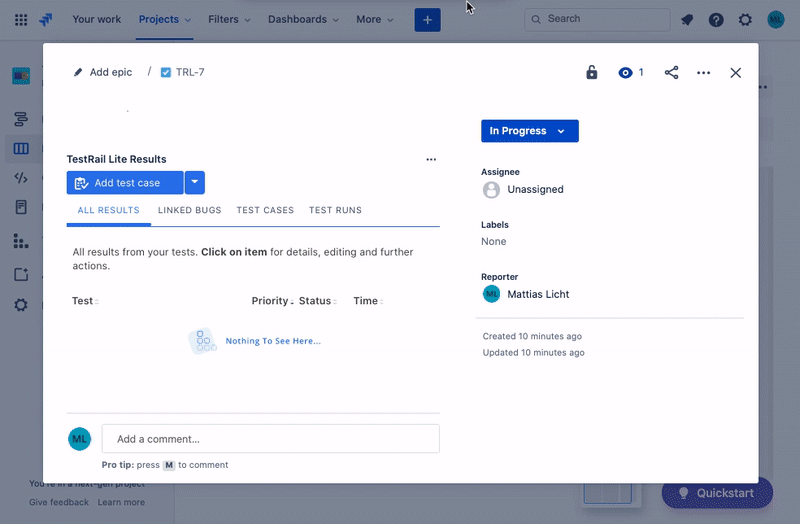Click the Created 10 minutes ago text

point(532,336)
